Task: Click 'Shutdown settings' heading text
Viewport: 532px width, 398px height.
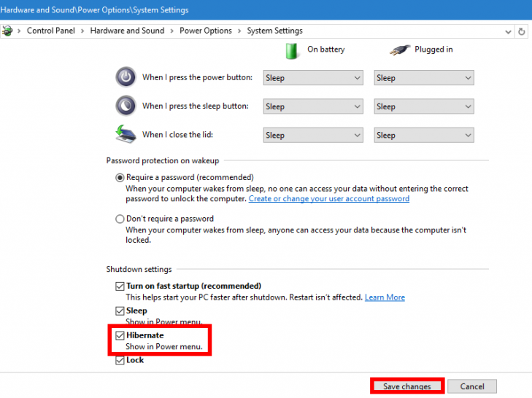Action: point(139,269)
